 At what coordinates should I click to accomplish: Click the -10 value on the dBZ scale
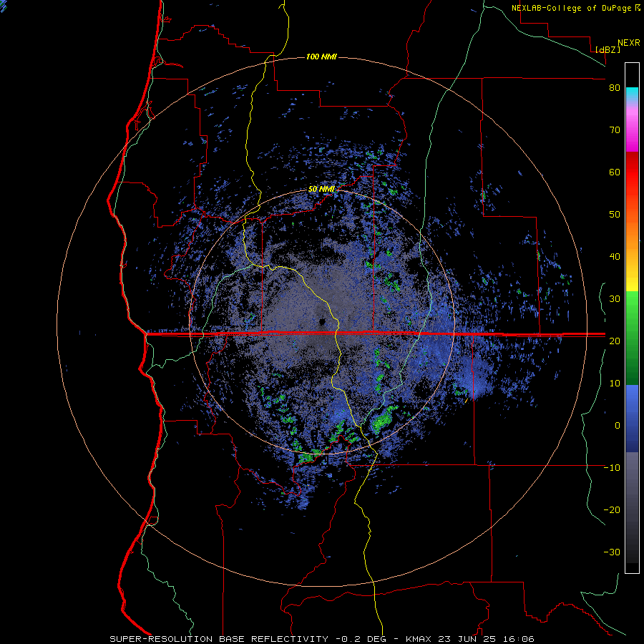tap(612, 468)
